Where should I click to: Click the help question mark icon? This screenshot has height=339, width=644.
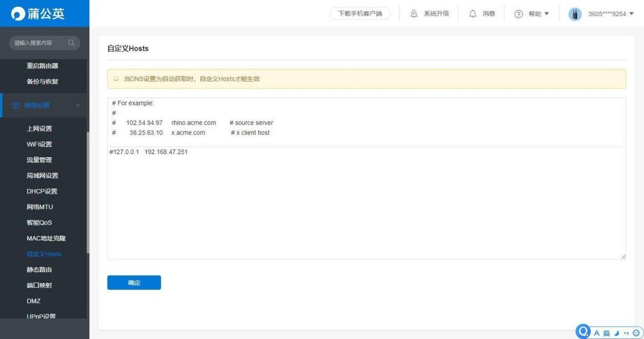click(x=518, y=14)
